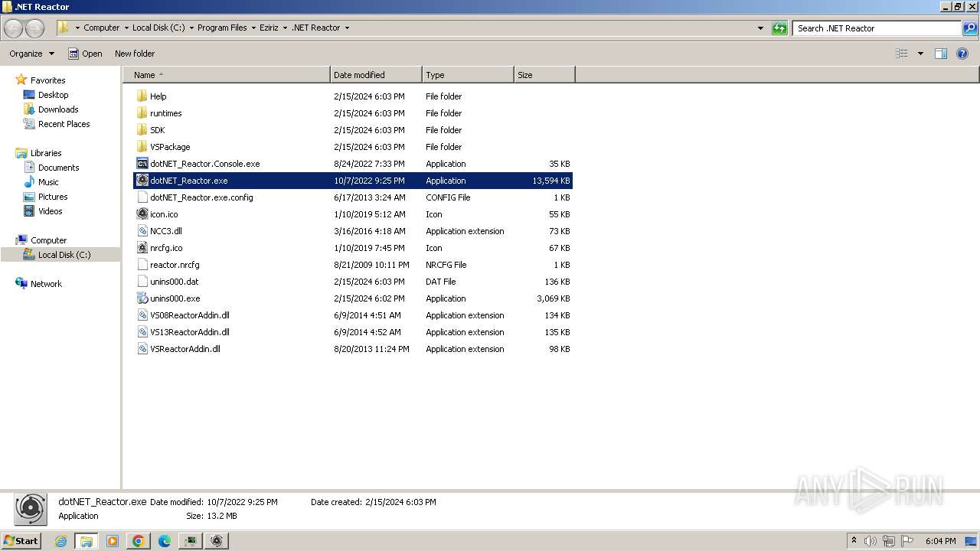The width and height of the screenshot is (980, 551).
Task: Click the taskbar clock showing 6:04 PM
Action: 940,541
